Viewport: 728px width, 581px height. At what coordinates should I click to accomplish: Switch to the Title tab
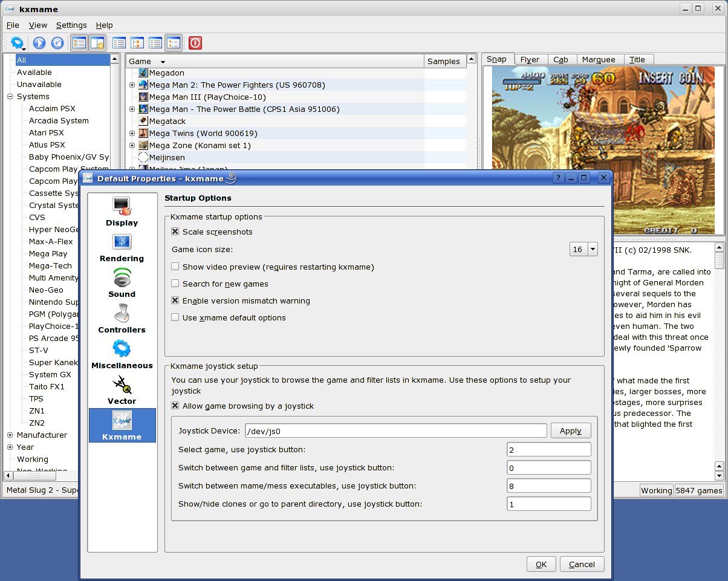(x=637, y=59)
